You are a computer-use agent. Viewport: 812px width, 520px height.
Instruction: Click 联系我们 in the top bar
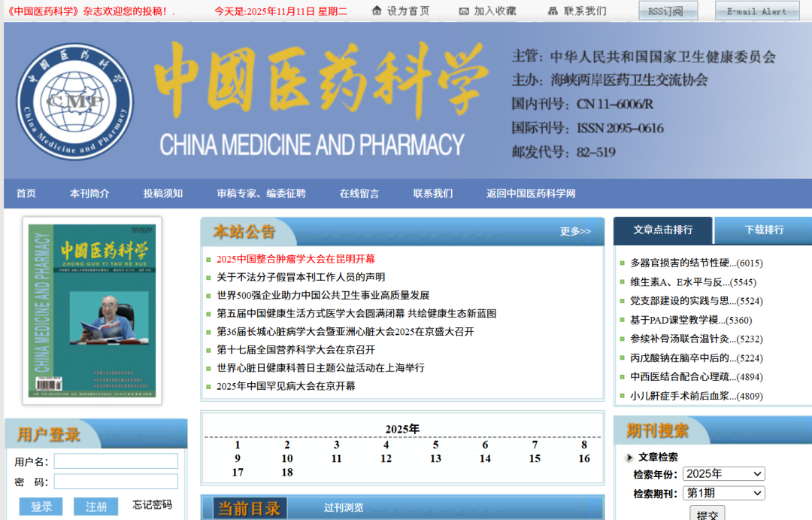585,11
